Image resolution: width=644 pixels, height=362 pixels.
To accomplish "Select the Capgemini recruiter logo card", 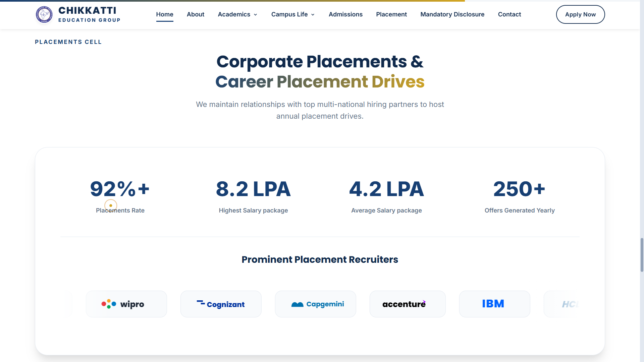I will tap(316, 304).
